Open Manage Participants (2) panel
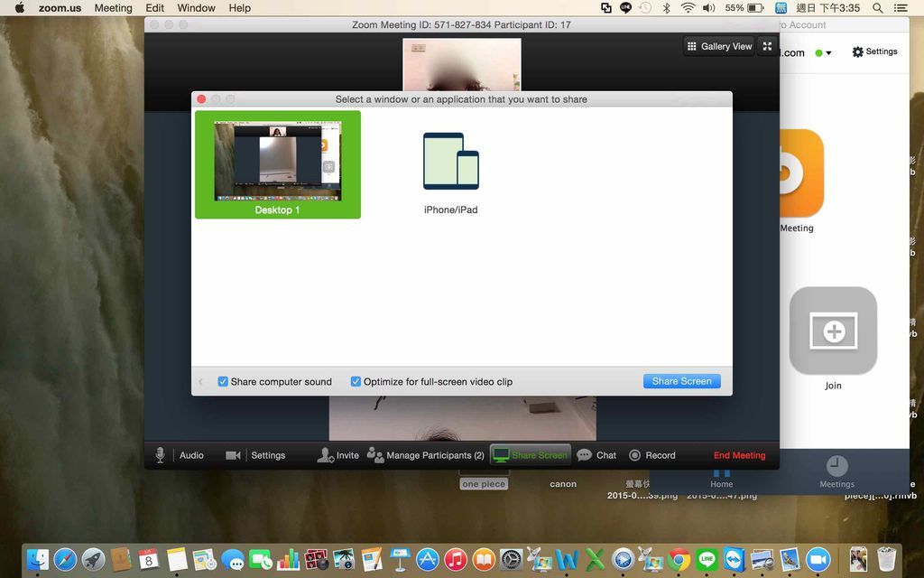This screenshot has width=924, height=578. [426, 455]
